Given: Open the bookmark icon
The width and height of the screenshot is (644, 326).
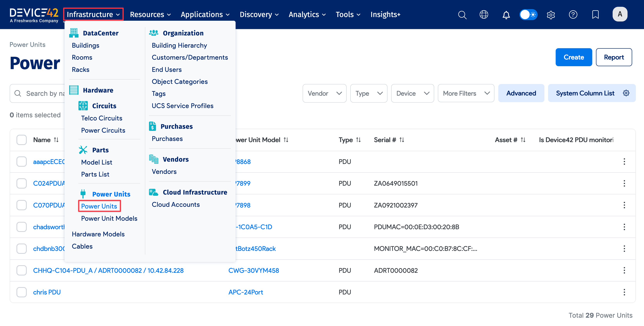Looking at the screenshot, I should pyautogui.click(x=595, y=15).
